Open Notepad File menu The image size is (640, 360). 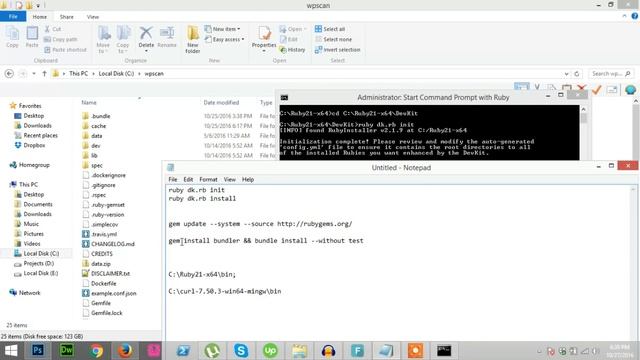click(x=173, y=179)
